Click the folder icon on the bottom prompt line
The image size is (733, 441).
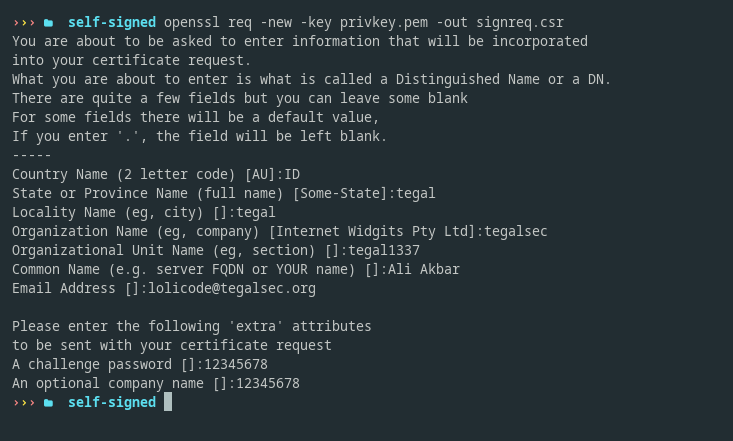pos(48,403)
